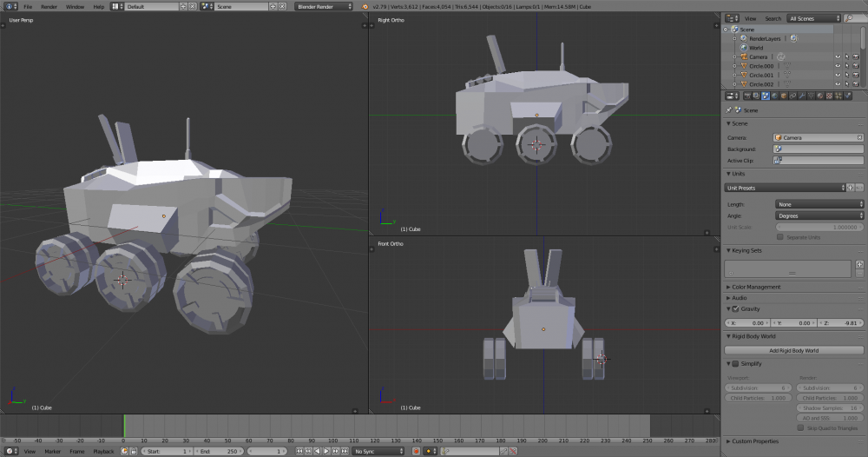The image size is (868, 457).
Task: Expand the RenderLayers tree item
Action: tap(734, 39)
